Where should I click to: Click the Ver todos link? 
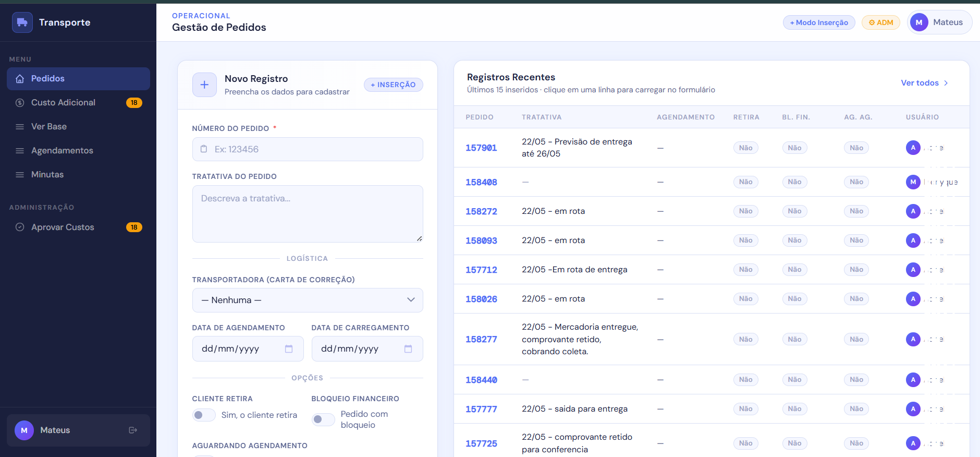(x=924, y=83)
